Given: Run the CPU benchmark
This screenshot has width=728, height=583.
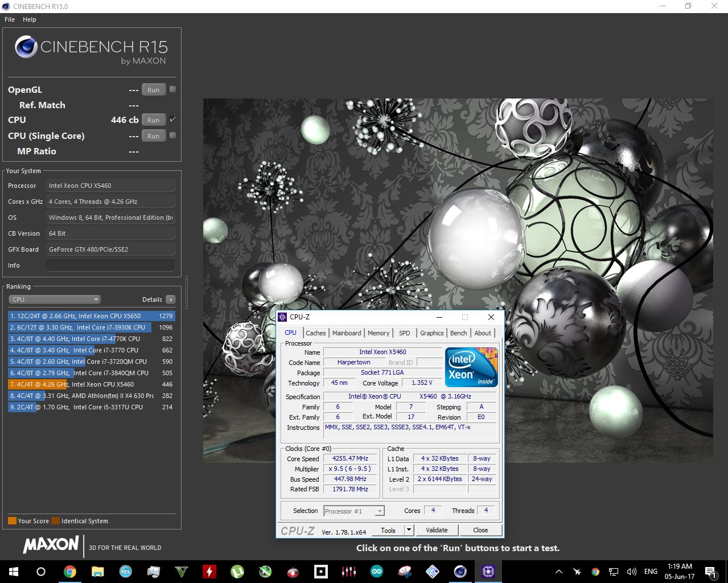Looking at the screenshot, I should [x=154, y=120].
